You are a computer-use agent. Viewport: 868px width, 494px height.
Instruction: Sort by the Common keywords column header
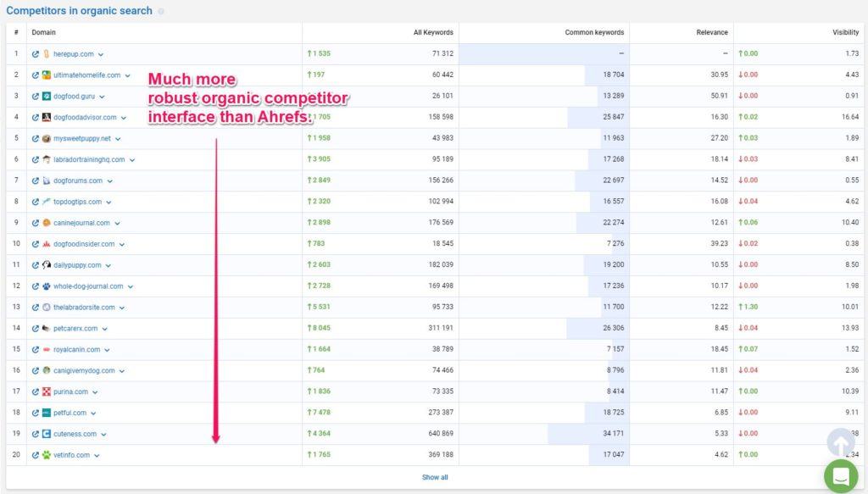tap(594, 33)
